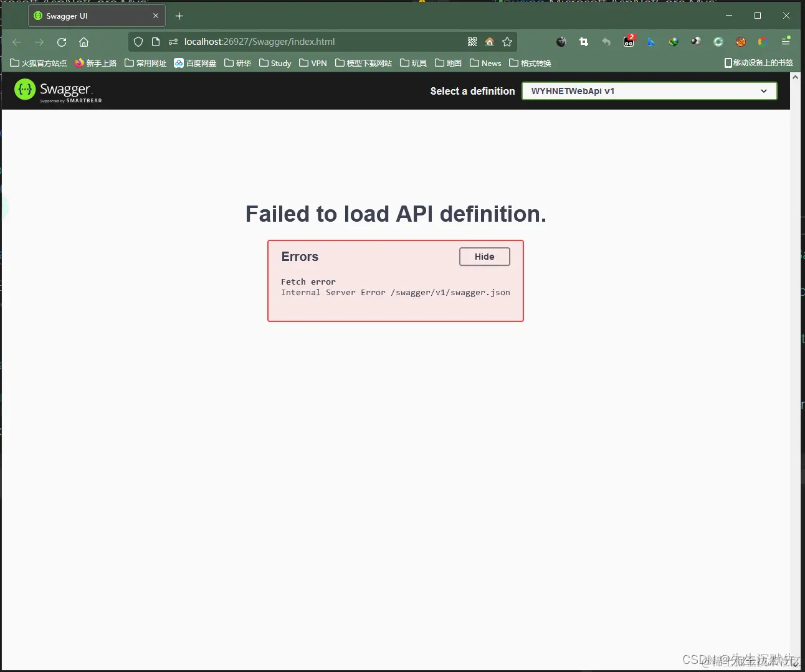
Task: Open the Firefox application menu
Action: (x=786, y=41)
